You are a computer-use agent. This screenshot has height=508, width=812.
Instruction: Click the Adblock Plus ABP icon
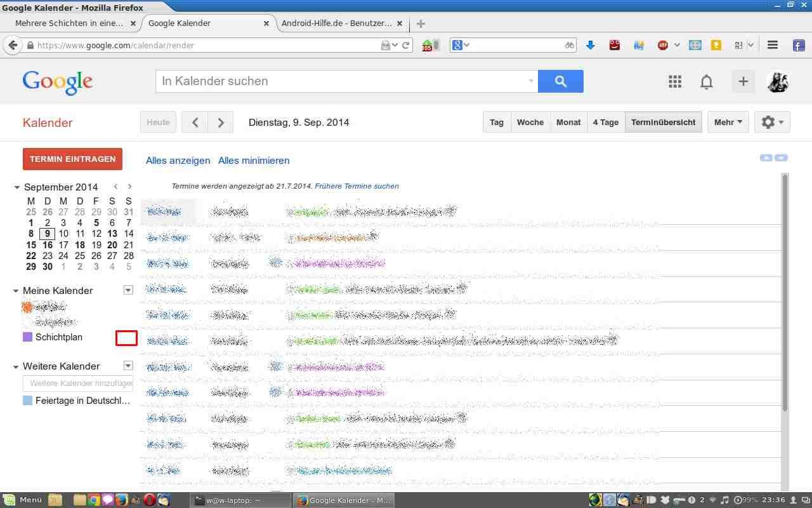(662, 45)
